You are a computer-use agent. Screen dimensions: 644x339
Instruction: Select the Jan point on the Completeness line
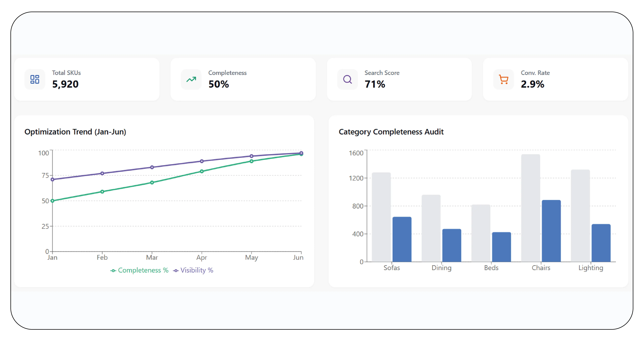pos(53,201)
